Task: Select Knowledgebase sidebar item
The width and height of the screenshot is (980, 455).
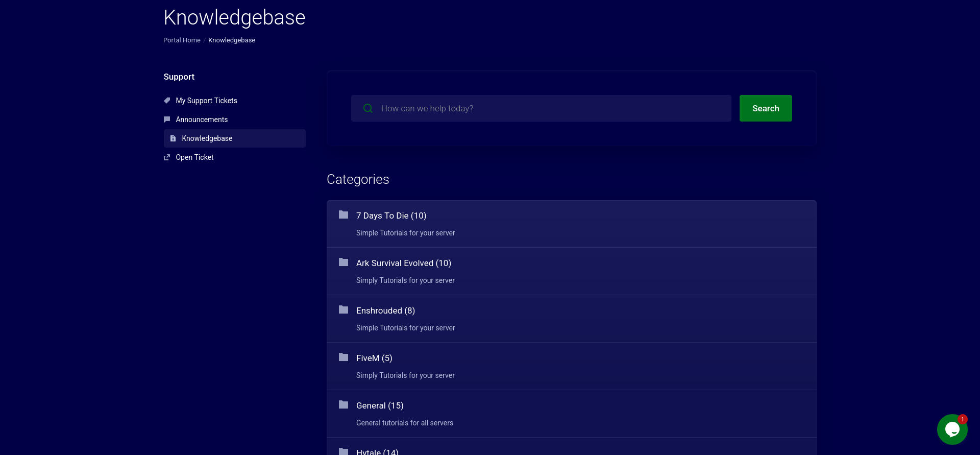Action: (235, 138)
